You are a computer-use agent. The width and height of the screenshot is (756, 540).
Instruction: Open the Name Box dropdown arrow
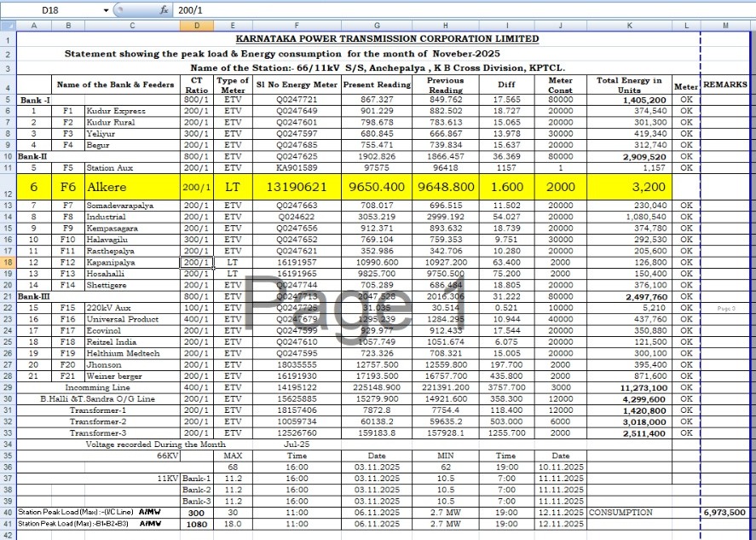click(107, 10)
